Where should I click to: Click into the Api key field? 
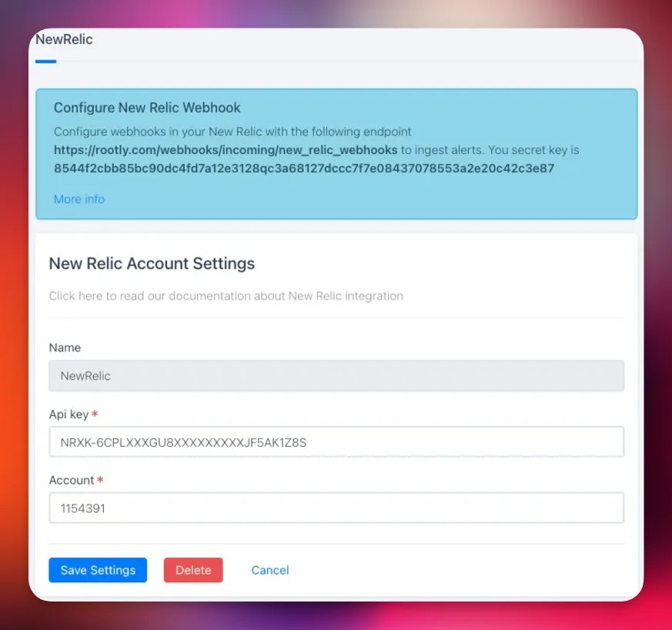coord(336,442)
